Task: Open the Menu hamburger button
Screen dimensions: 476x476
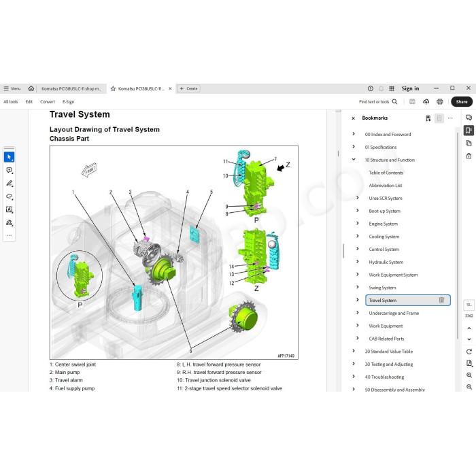Action: tap(12, 88)
